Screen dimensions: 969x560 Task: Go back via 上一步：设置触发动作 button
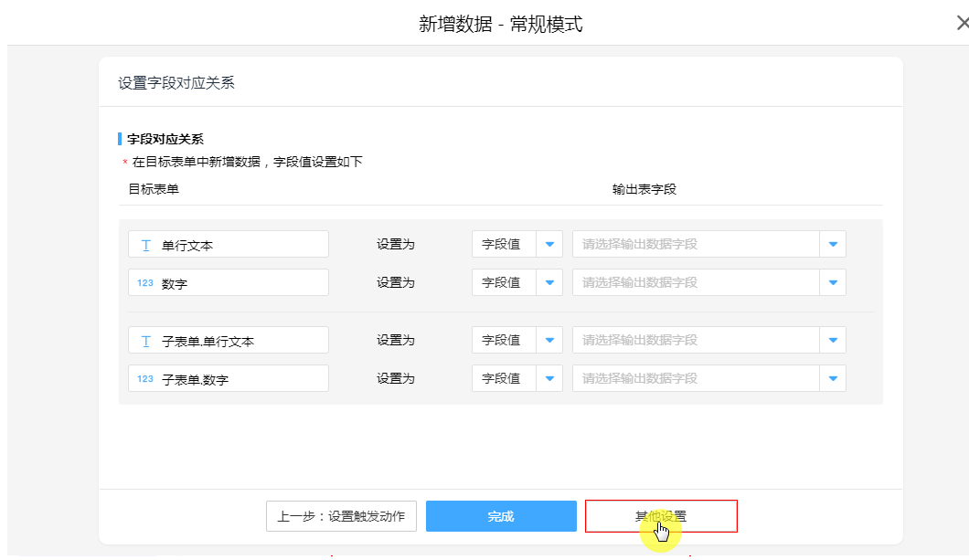(x=341, y=516)
